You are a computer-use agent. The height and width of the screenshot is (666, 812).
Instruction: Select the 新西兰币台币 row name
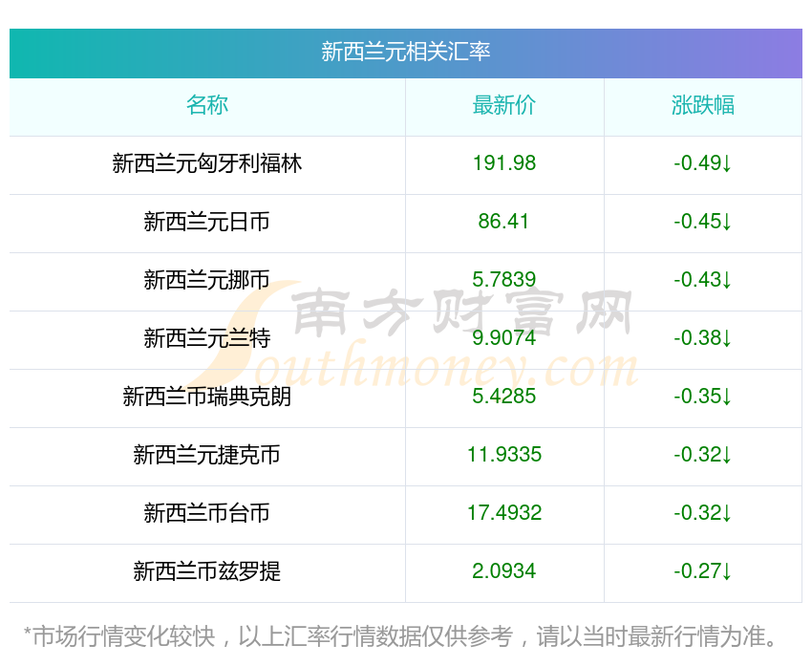207,513
